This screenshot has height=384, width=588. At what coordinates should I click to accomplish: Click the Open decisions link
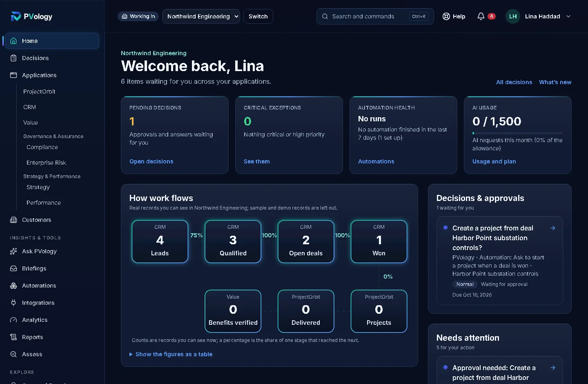click(151, 161)
